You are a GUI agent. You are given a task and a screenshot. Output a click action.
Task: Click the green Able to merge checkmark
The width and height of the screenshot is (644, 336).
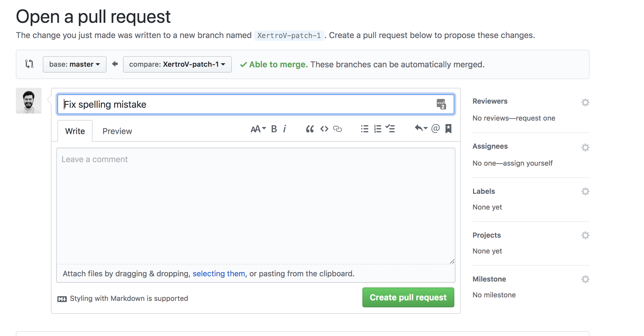click(x=243, y=65)
